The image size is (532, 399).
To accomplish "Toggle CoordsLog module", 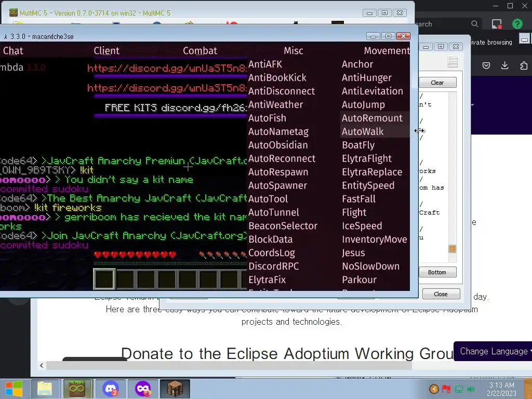I will [271, 253].
